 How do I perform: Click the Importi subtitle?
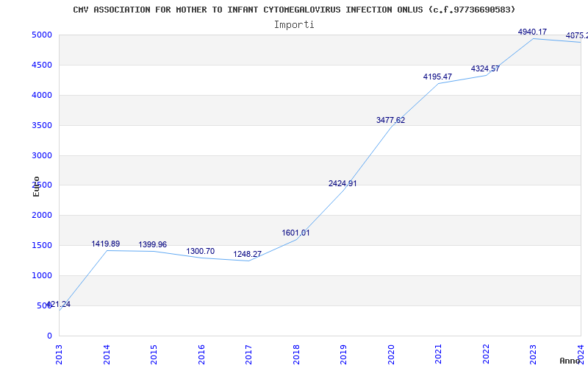pos(294,25)
